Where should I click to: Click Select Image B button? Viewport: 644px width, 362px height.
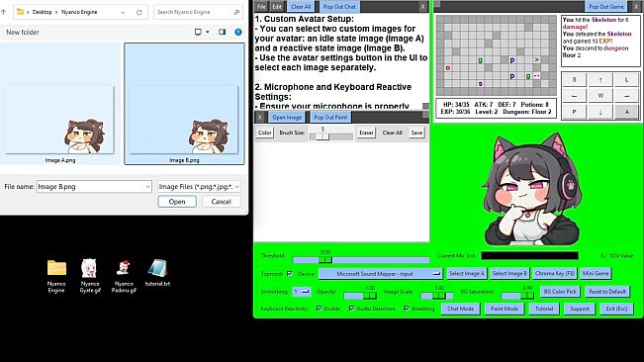tap(509, 273)
